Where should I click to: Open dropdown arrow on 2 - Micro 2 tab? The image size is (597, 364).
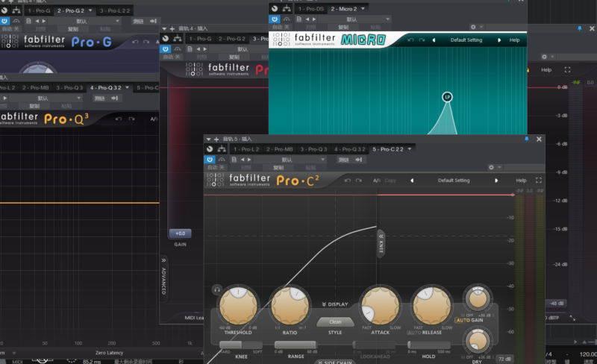[x=363, y=8]
